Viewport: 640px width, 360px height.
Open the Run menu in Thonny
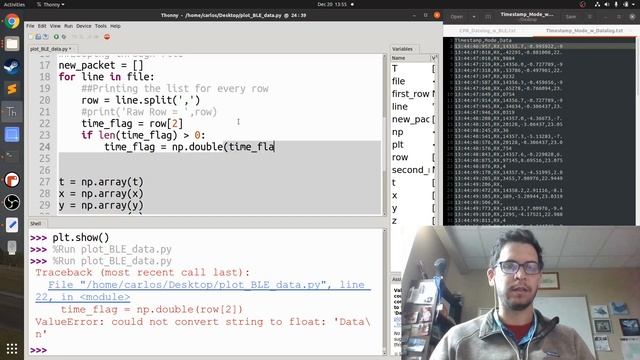[68, 26]
